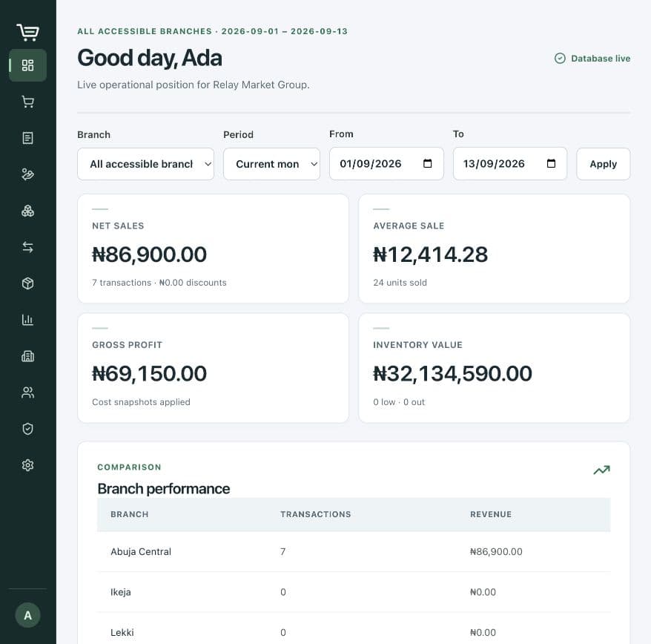Click the Database live check icon
Screen dimensions: 651x644
(560, 59)
